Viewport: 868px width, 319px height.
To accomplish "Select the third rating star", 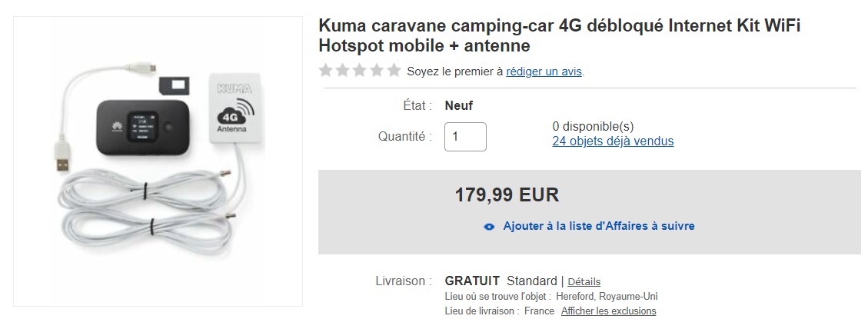I will [360, 71].
